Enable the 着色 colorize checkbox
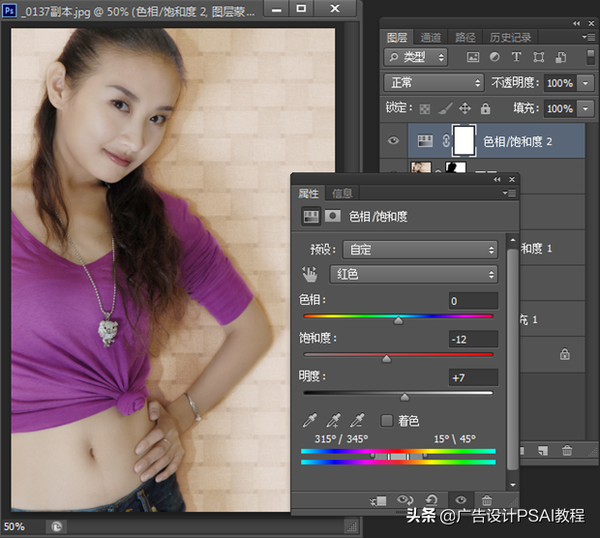 pos(387,420)
